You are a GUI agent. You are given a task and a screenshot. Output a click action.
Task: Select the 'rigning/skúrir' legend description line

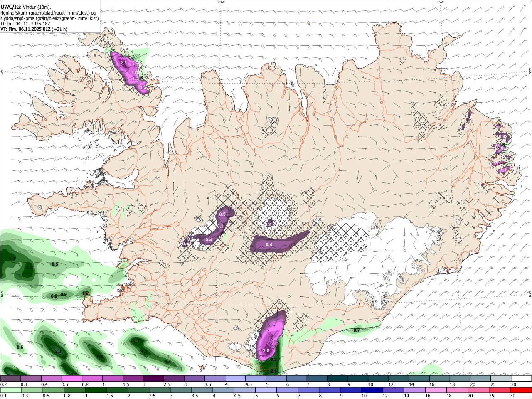(x=48, y=13)
